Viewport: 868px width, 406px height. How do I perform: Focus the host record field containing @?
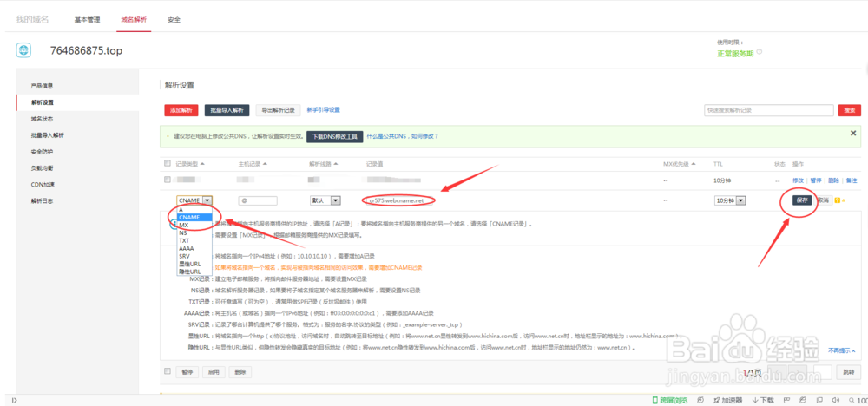pyautogui.click(x=258, y=200)
